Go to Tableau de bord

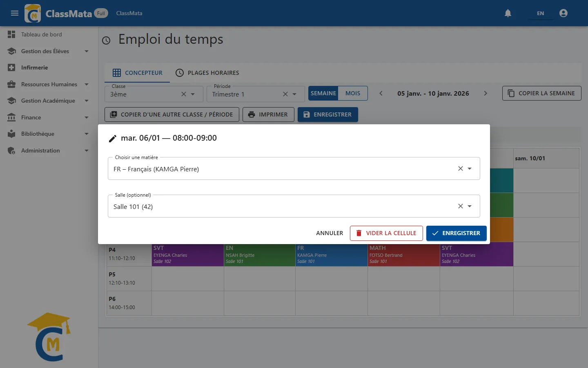[x=49, y=34]
